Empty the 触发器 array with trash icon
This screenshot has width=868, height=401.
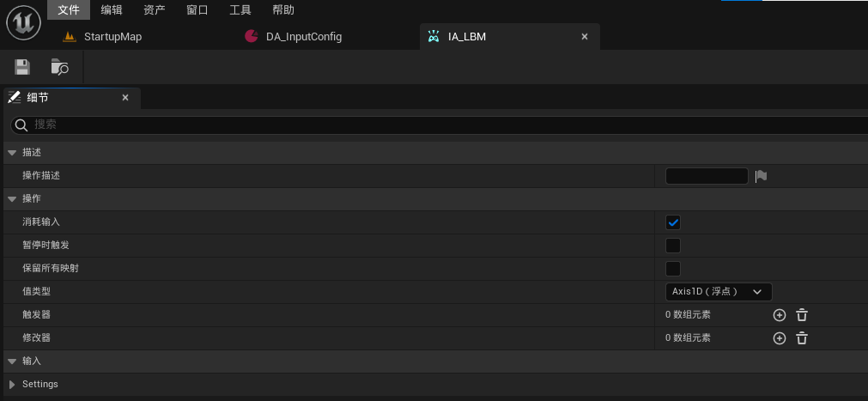pyautogui.click(x=802, y=315)
